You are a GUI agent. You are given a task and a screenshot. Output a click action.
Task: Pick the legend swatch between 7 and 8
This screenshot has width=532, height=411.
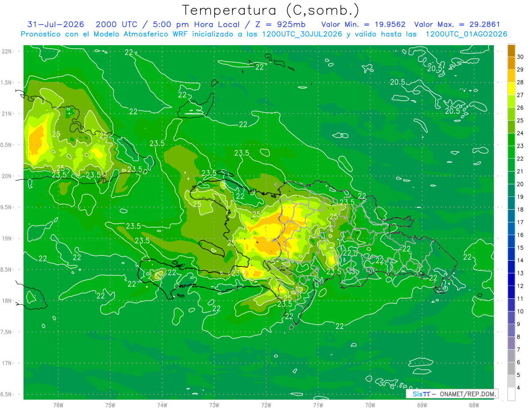pyautogui.click(x=511, y=343)
